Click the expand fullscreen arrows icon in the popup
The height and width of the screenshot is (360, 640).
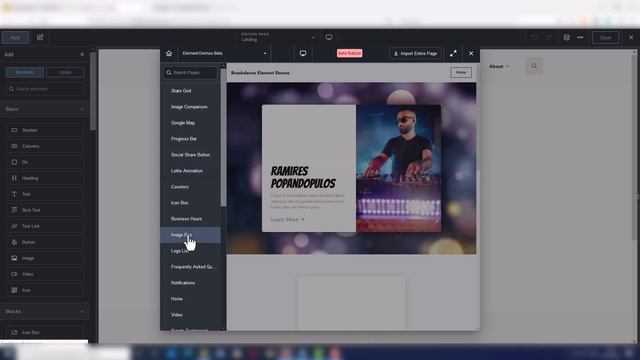click(453, 53)
